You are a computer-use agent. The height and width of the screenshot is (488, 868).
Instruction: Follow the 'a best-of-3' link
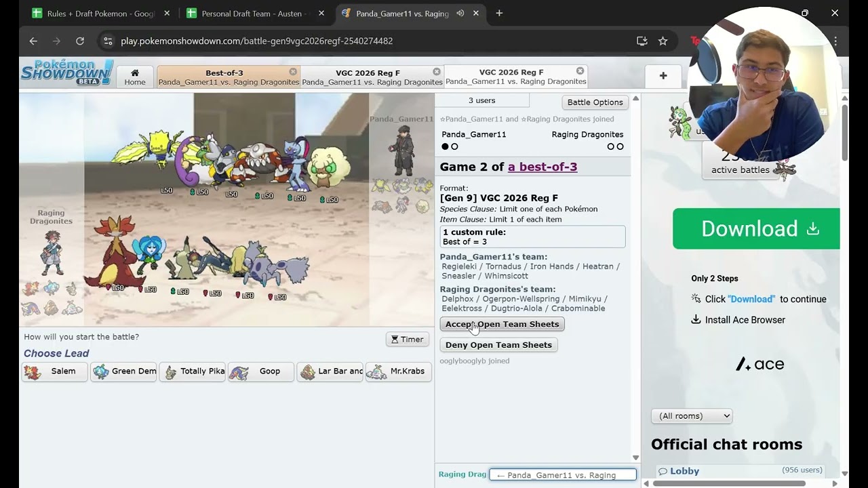pyautogui.click(x=542, y=167)
